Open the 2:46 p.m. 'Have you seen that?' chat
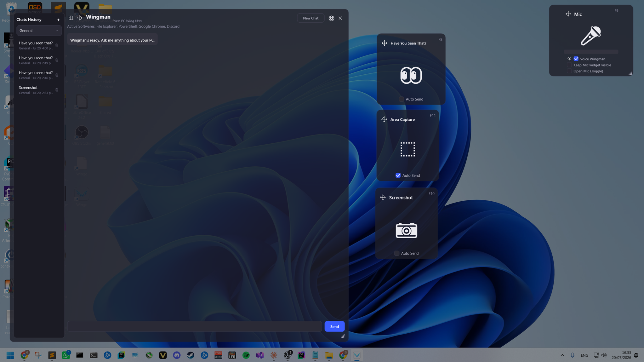 (36, 75)
